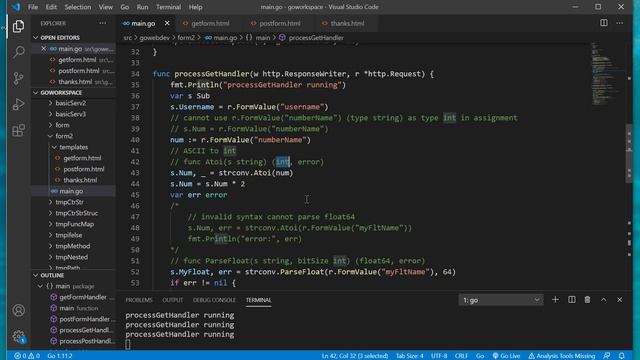Screen dimensions: 640x360
Task: Open the View menu
Action: point(105,7)
